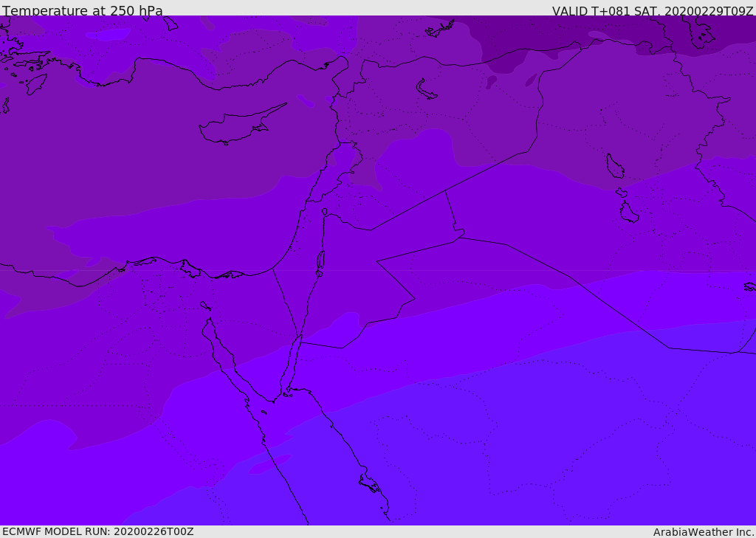Click the 'ArabiaWeather Inc' credit text
This screenshot has width=756, height=538.
(703, 532)
